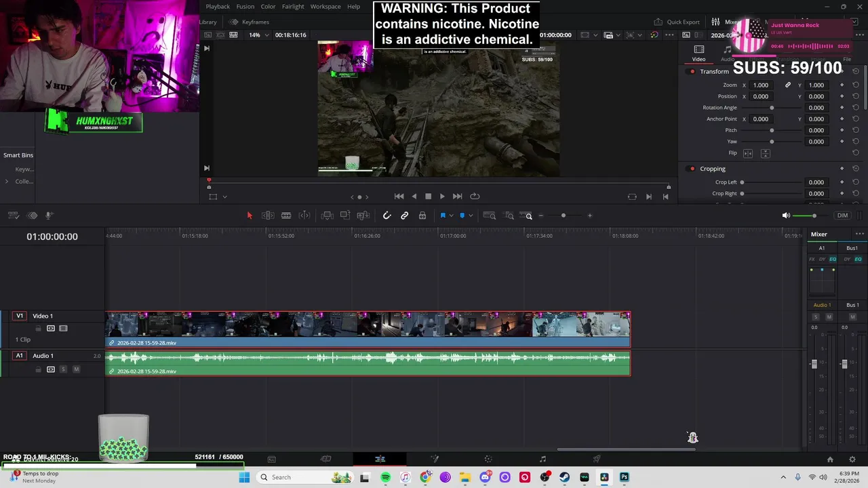868x488 pixels.
Task: Play the timeline forward
Action: click(442, 197)
